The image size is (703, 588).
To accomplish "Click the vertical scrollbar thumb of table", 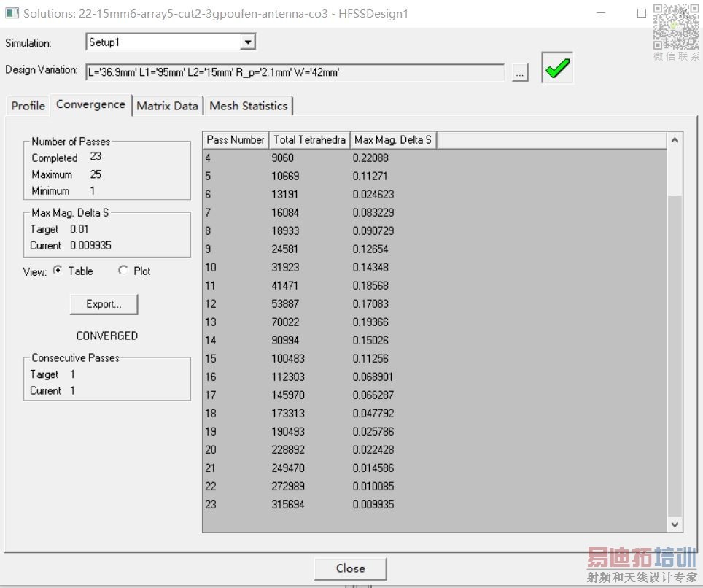I will [675, 355].
